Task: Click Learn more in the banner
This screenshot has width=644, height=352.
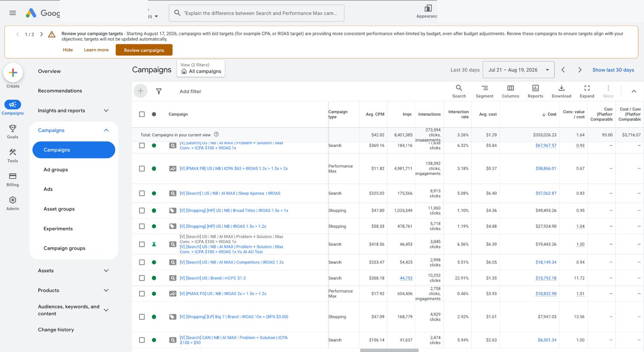Action: [x=96, y=50]
